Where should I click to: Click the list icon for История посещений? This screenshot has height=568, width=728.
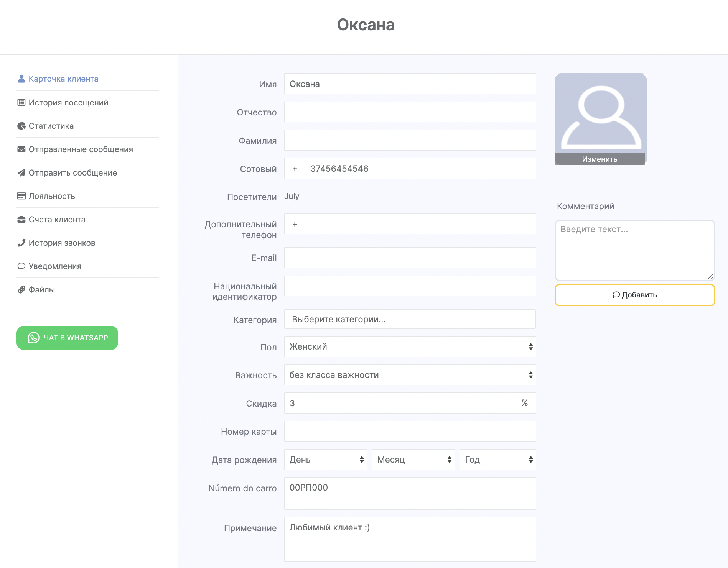[x=21, y=103]
